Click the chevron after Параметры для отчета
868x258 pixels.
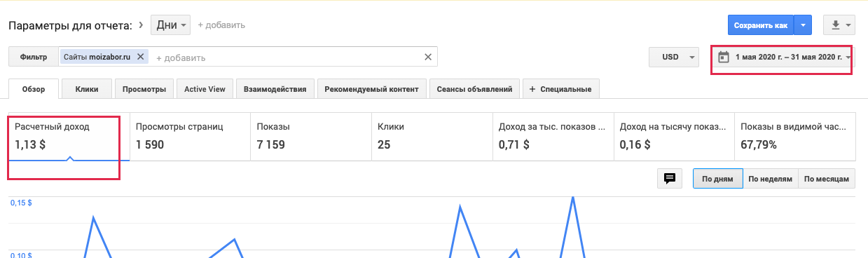142,25
